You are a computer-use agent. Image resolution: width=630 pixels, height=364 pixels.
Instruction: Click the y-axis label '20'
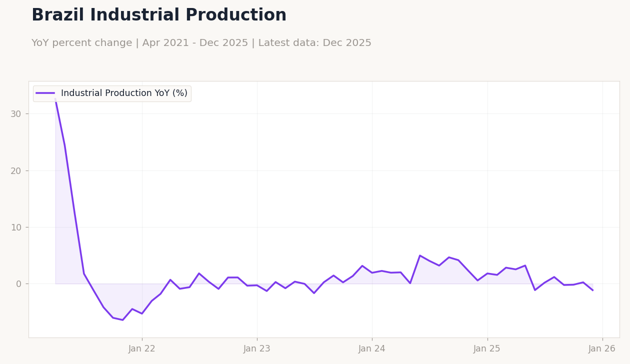point(16,170)
